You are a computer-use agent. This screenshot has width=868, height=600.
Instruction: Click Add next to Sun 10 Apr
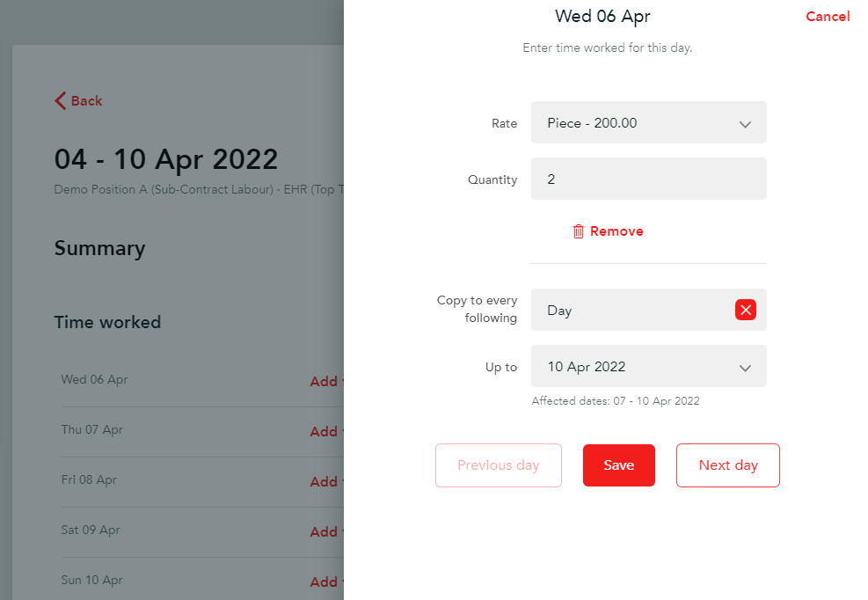[324, 581]
